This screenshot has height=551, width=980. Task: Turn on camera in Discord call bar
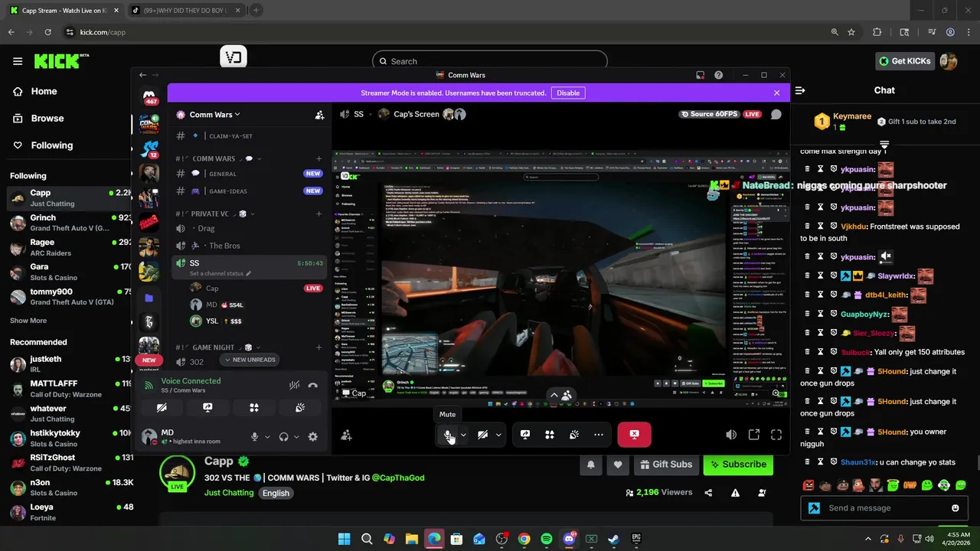click(x=482, y=435)
